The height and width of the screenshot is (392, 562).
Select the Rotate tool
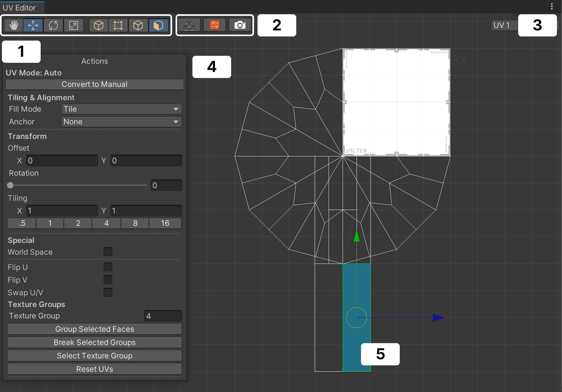point(53,25)
